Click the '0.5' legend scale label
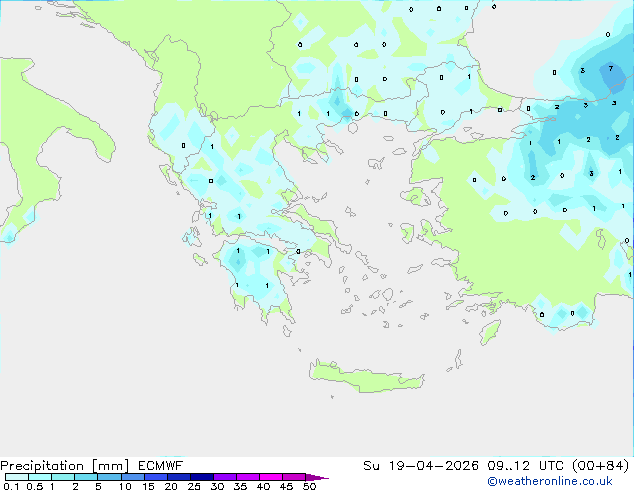Image resolution: width=634 pixels, height=490 pixels. coord(35,486)
